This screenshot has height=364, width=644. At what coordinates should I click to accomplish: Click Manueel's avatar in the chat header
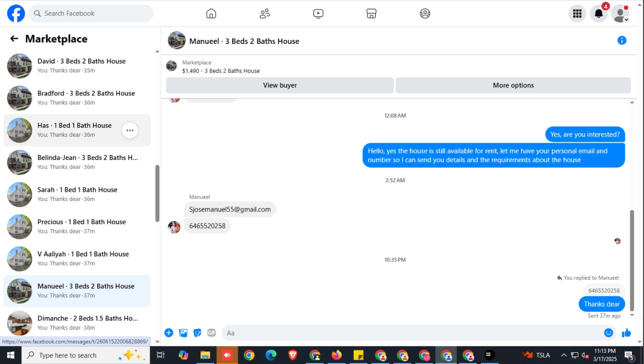tap(177, 40)
